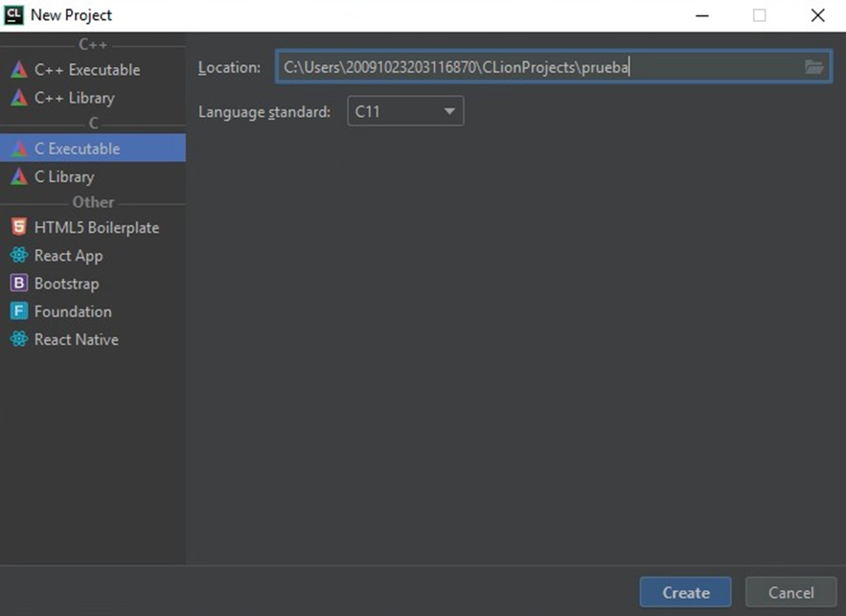846x616 pixels.
Task: Minimize the New Project window
Action: click(702, 15)
